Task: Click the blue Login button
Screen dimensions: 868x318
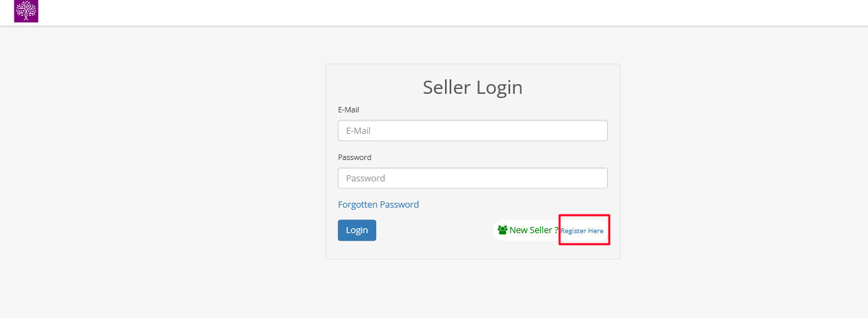Action: point(357,230)
